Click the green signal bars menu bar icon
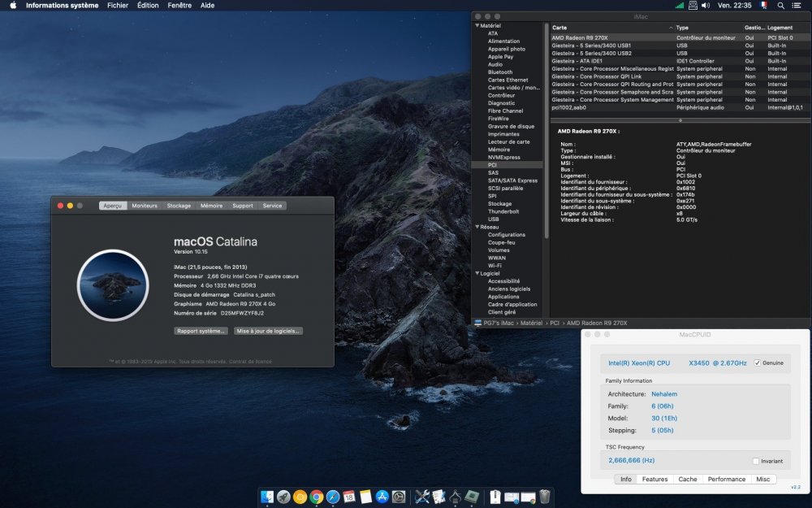This screenshot has height=508, width=812. pyautogui.click(x=680, y=5)
